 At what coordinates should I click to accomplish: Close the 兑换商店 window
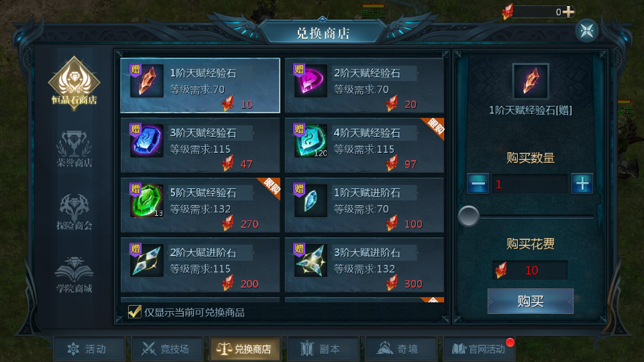(x=587, y=30)
